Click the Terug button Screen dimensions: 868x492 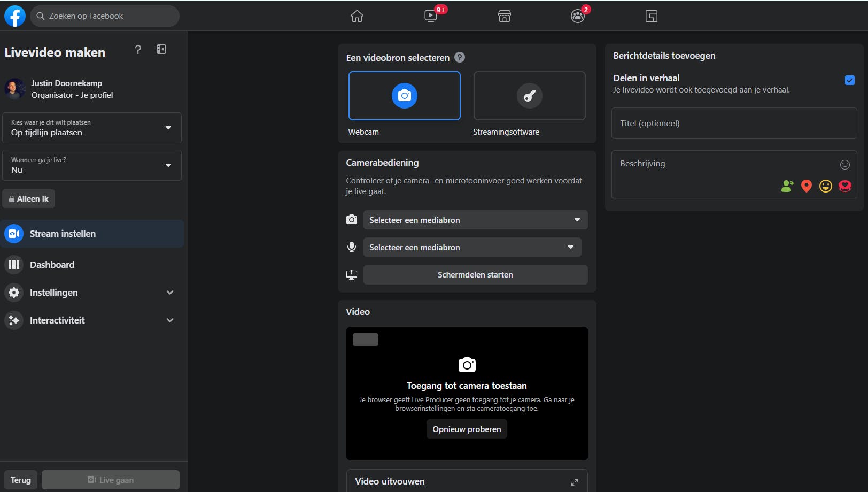tap(21, 480)
